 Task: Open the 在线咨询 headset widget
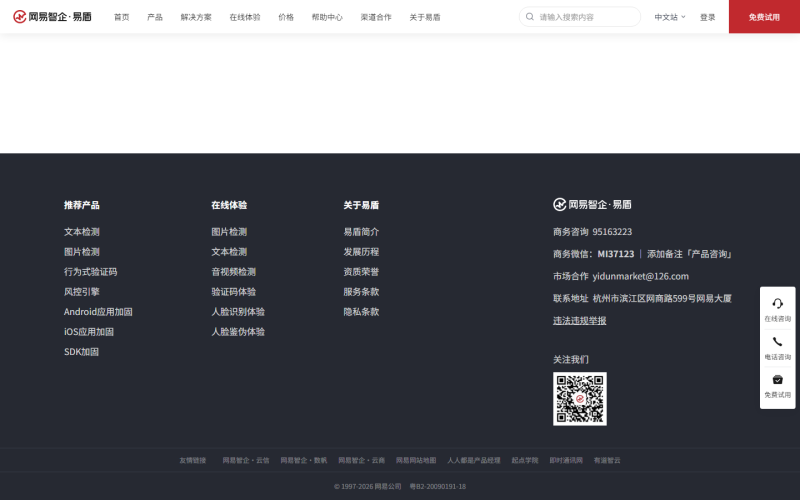(777, 310)
